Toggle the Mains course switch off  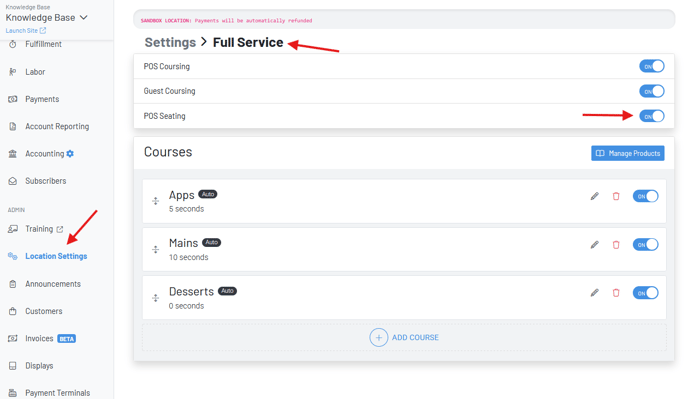645,244
